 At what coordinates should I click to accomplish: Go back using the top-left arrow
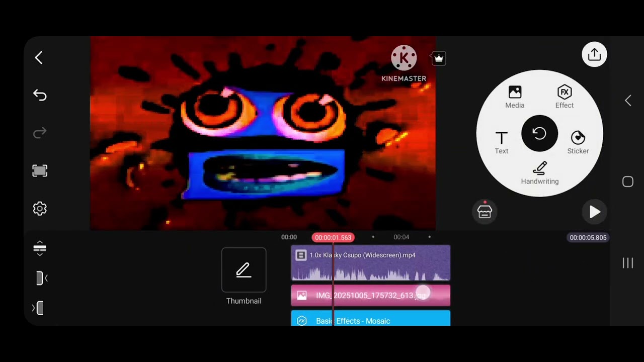coord(39,57)
